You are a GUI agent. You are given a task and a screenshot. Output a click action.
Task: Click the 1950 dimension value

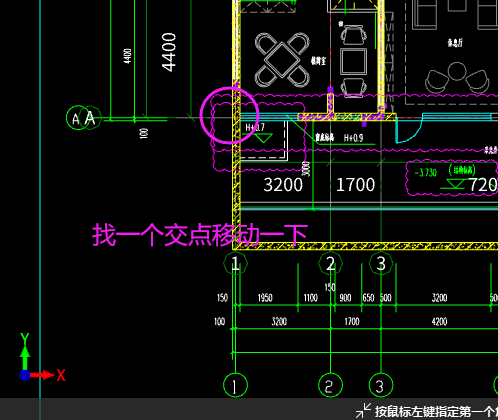point(265,298)
